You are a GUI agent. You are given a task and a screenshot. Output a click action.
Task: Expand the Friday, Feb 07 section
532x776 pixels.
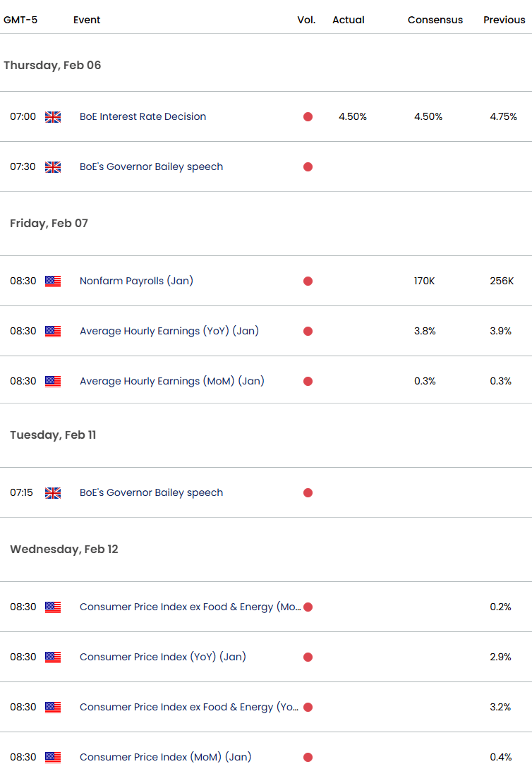click(x=48, y=223)
